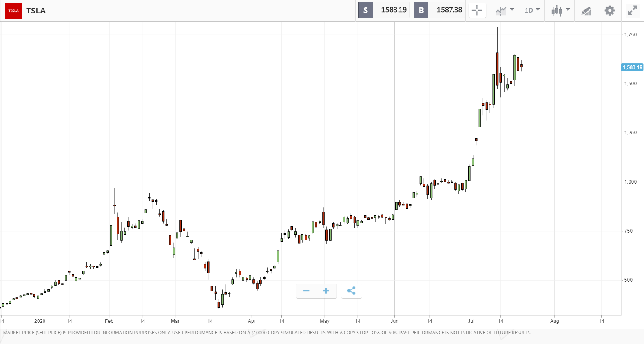Click the May date axis label
Screen dimensions: 644x344
[x=325, y=321]
